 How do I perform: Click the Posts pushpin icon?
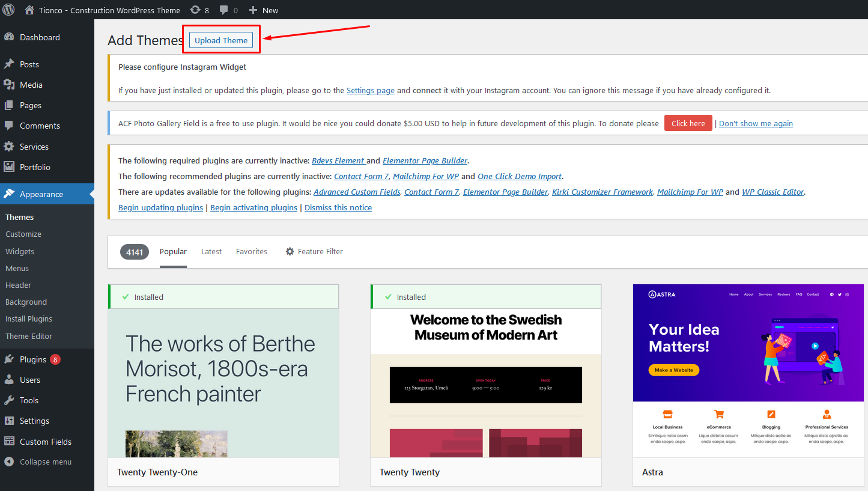[9, 64]
